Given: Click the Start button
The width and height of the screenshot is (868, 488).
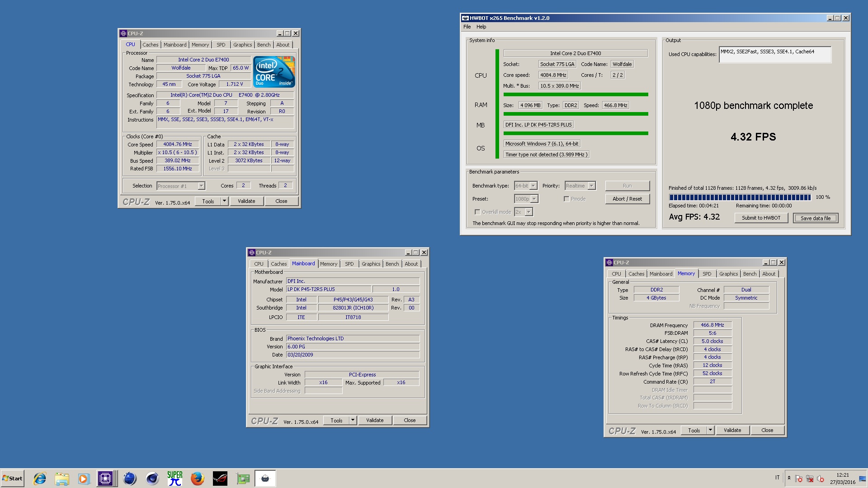Looking at the screenshot, I should tap(12, 479).
